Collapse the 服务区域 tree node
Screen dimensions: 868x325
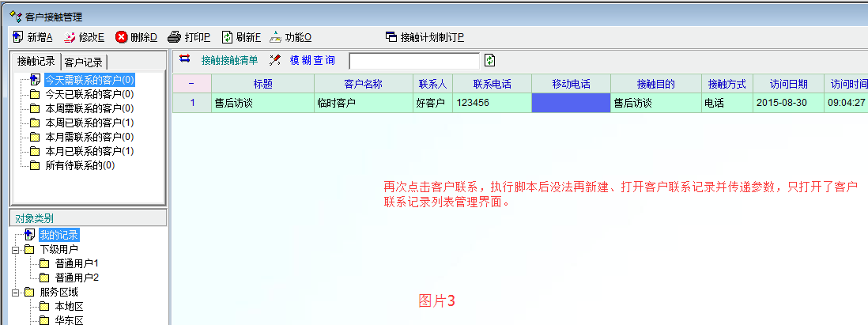pyautogui.click(x=15, y=292)
